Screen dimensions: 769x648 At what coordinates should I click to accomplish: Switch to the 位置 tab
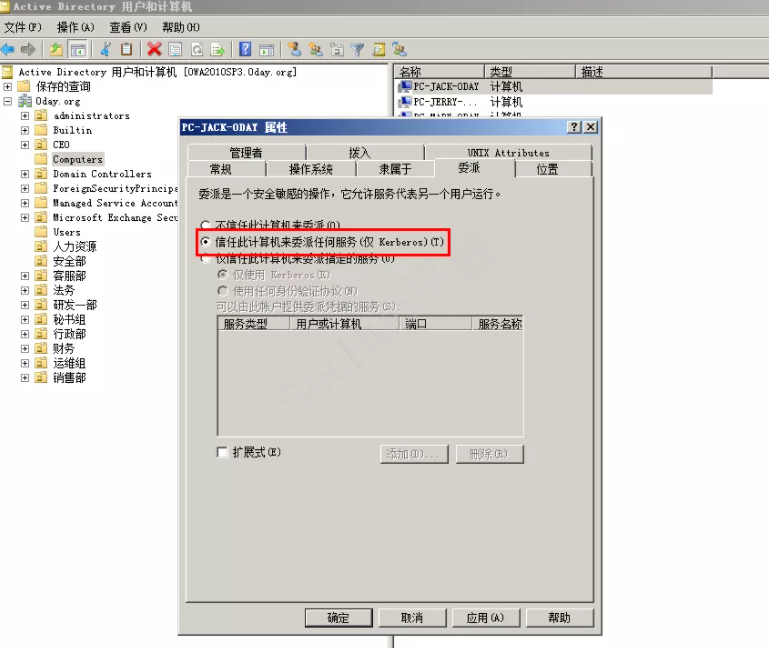(554, 169)
